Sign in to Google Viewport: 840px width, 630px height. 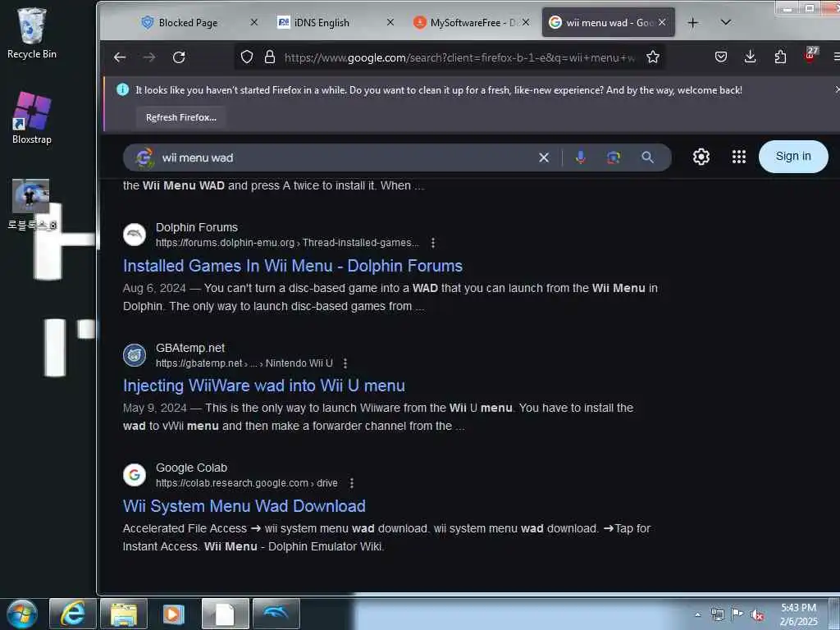pos(793,157)
